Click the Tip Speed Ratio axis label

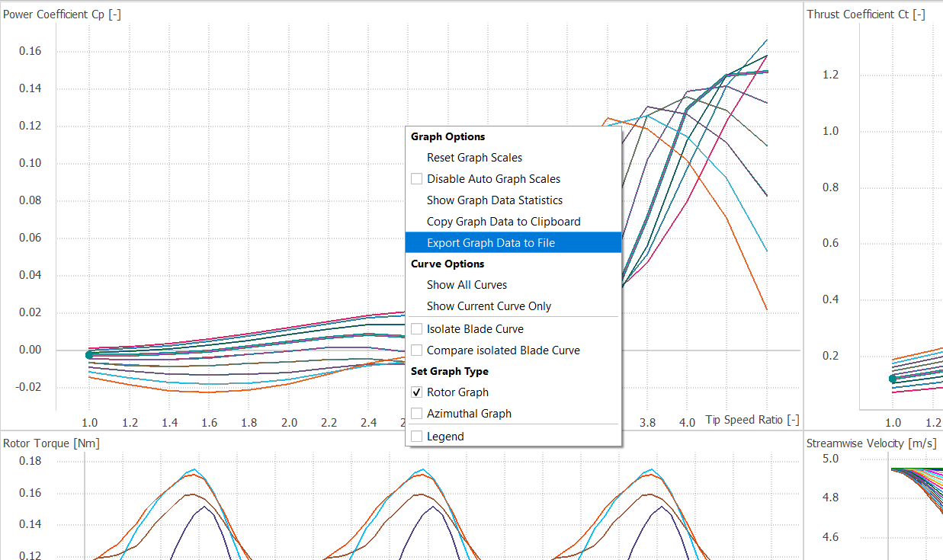point(752,420)
